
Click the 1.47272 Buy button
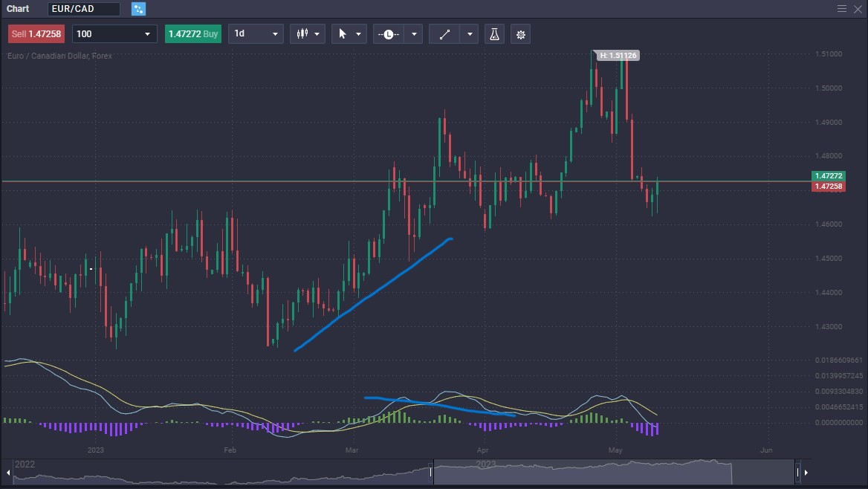pyautogui.click(x=192, y=33)
